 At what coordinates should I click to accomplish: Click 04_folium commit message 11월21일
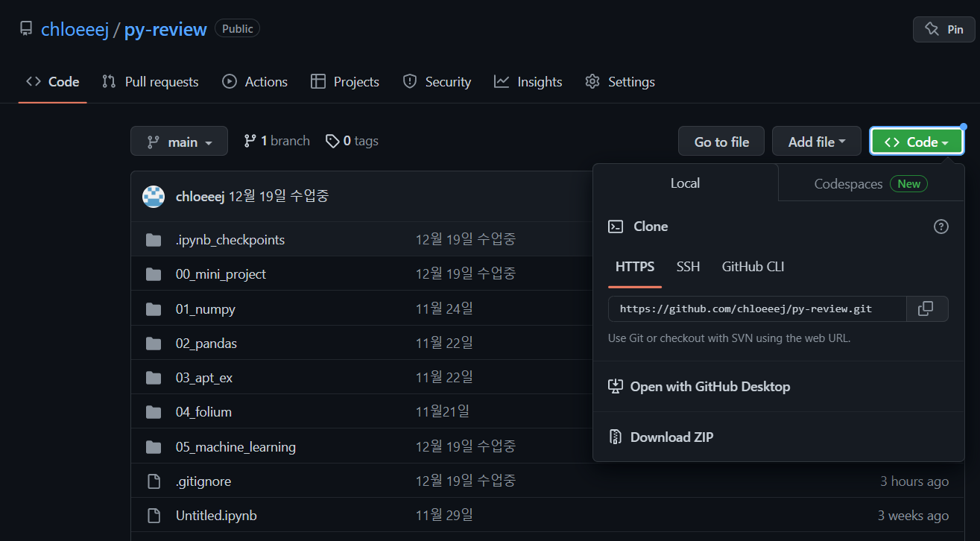pyautogui.click(x=443, y=411)
